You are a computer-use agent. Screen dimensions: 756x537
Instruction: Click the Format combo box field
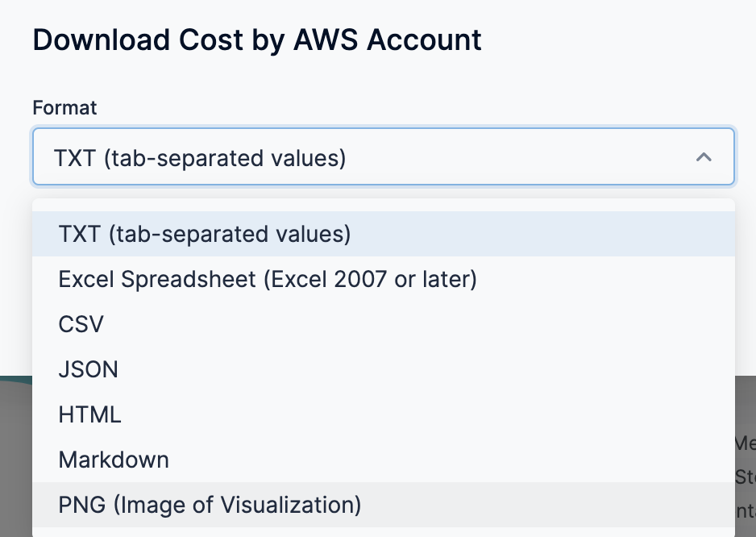383,157
